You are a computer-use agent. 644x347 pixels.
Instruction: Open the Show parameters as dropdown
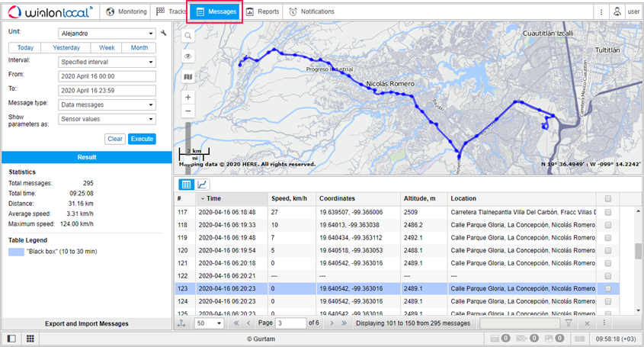click(107, 119)
